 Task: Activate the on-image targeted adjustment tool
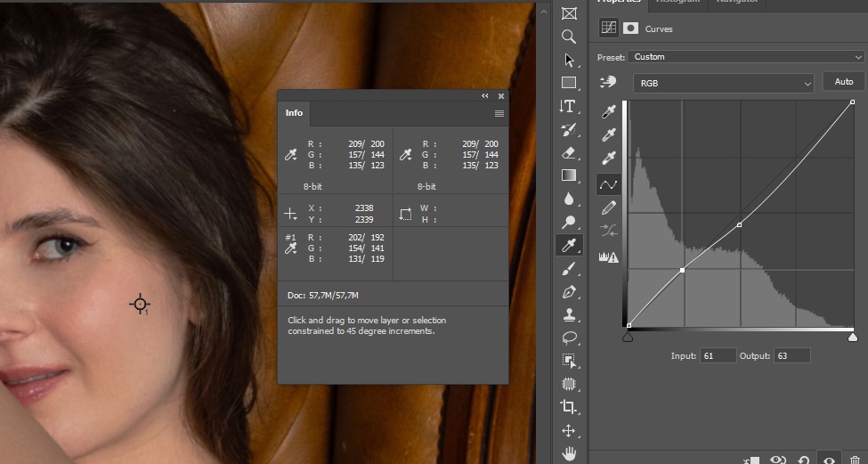[608, 83]
